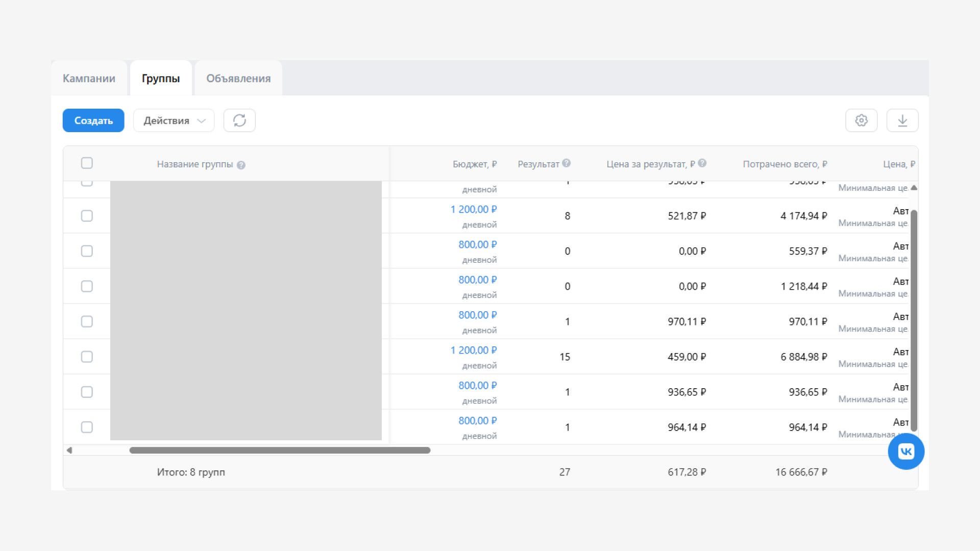Screen dimensions: 980x551
Task: Check the row with 4 174,94 ₽ spent
Action: [x=87, y=216]
